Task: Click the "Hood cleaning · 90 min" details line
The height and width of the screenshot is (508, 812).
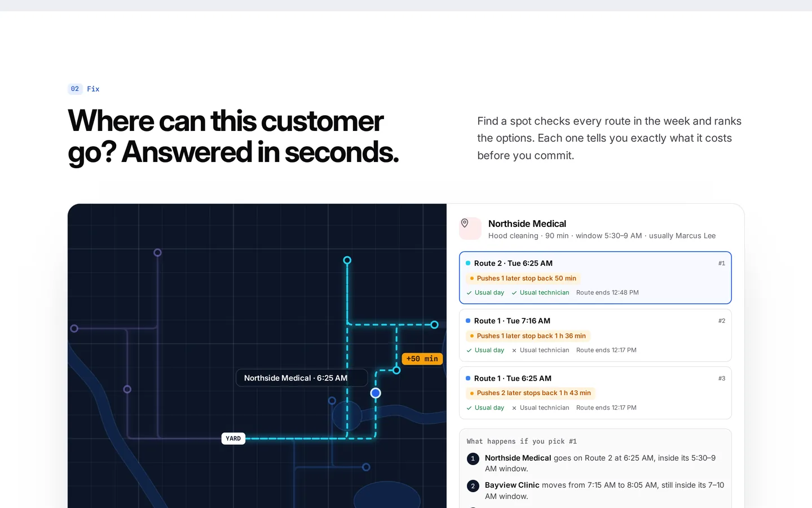Action: 602,236
